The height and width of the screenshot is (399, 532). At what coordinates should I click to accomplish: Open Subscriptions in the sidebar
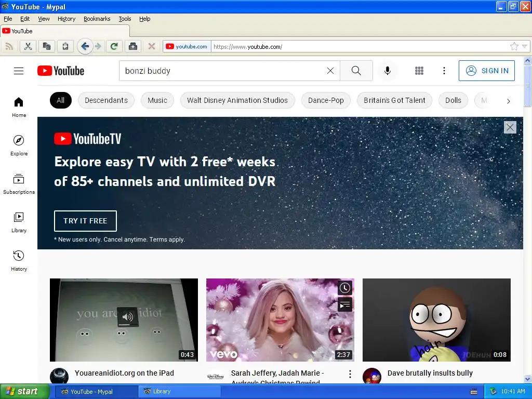19,183
